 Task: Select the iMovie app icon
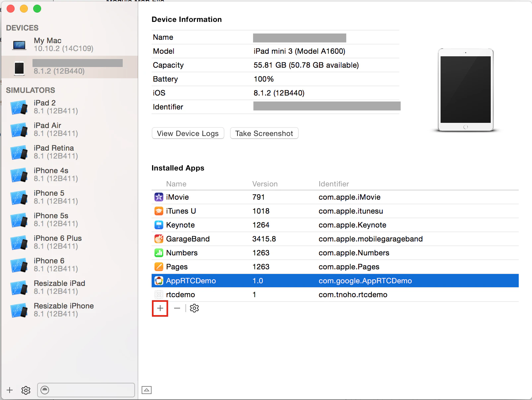(x=159, y=197)
